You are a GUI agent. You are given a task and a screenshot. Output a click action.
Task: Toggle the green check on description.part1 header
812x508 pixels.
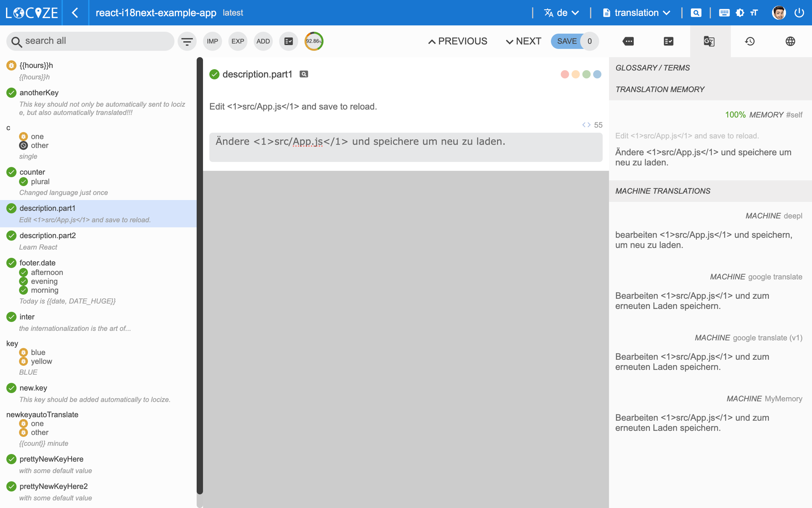pos(214,74)
